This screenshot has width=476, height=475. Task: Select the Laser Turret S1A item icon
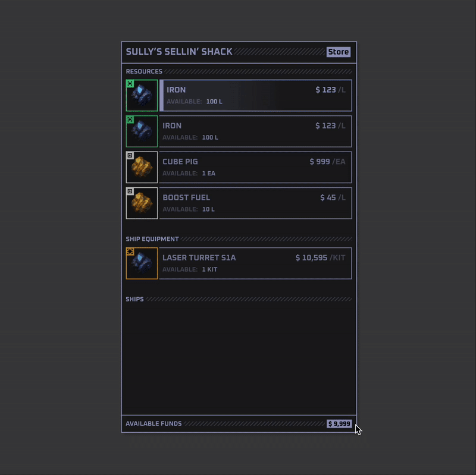[x=142, y=263]
